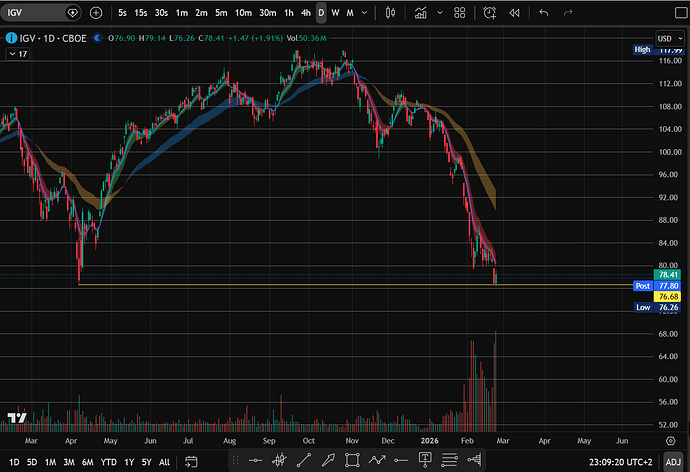Select the 1h timeframe interval
690x472 pixels.
click(x=289, y=13)
